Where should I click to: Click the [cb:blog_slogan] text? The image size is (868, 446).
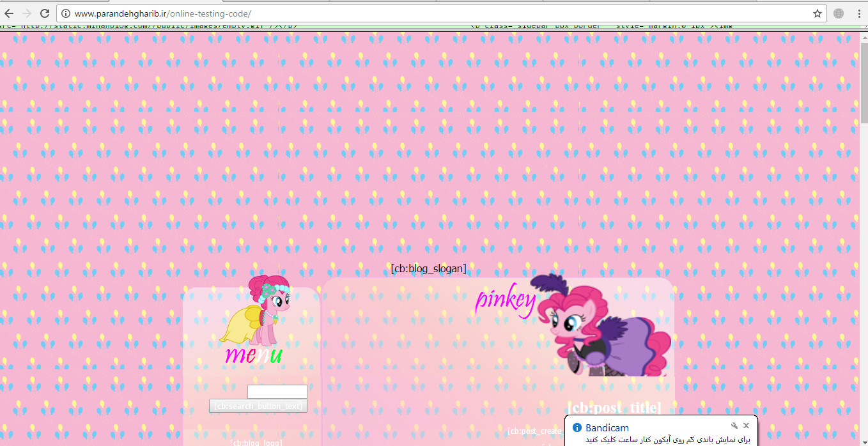pos(429,268)
